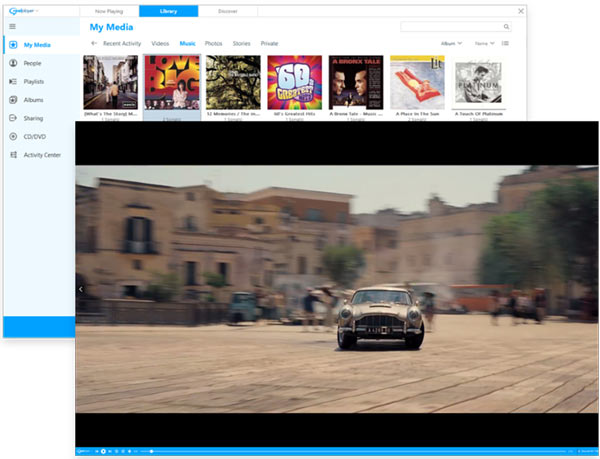The height and width of the screenshot is (459, 600).
Task: Show the Photos category
Action: point(213,44)
